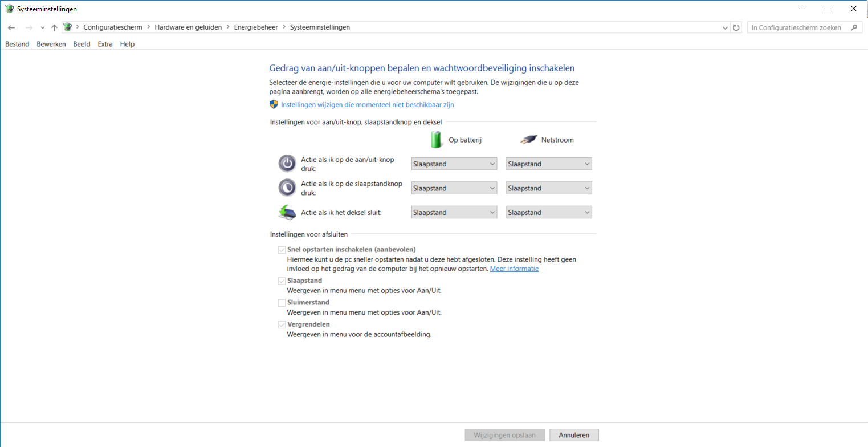Toggle the Slaapstand checkbox

pos(282,281)
